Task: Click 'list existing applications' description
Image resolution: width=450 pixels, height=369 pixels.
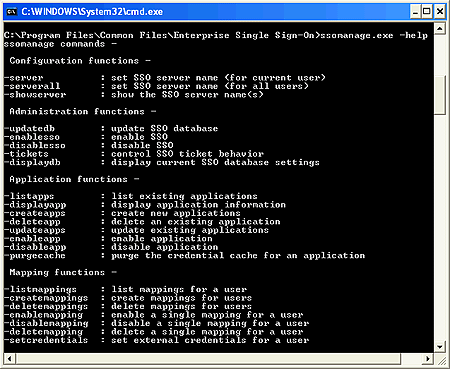Action: pos(184,196)
